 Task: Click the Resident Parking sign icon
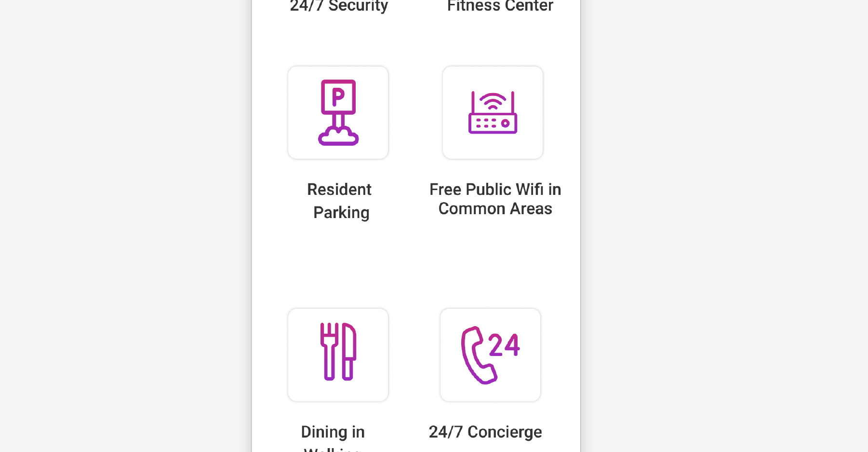338,112
